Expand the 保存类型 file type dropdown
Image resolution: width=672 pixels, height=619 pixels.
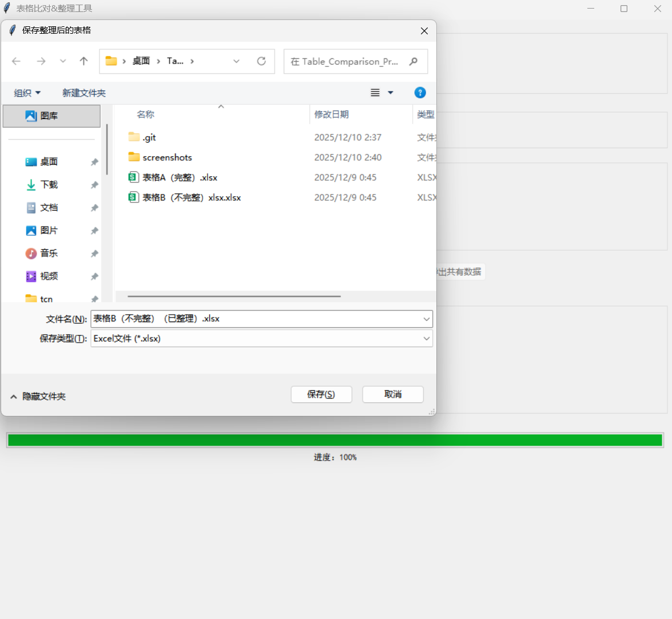tap(427, 339)
